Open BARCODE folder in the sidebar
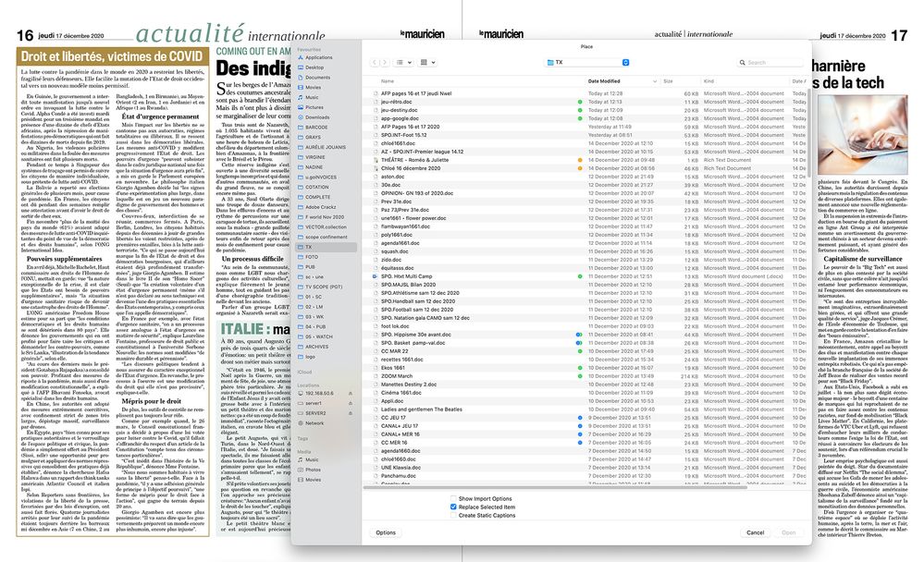 click(x=315, y=128)
